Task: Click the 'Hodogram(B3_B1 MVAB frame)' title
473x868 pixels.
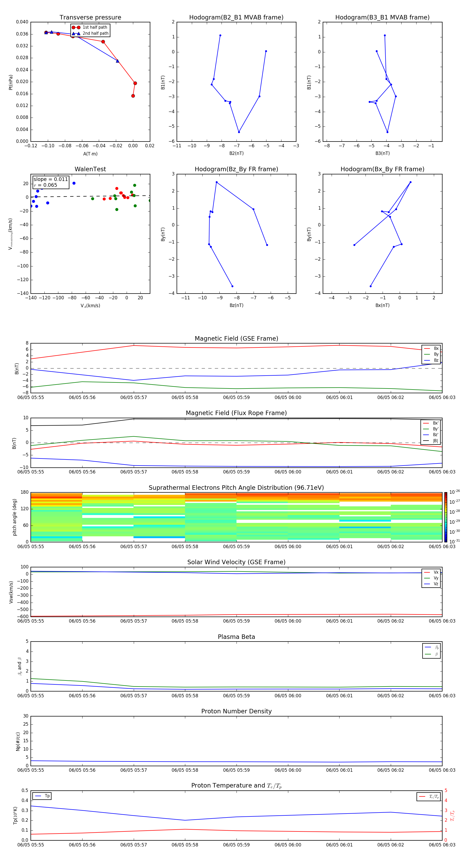Action: 382,18
